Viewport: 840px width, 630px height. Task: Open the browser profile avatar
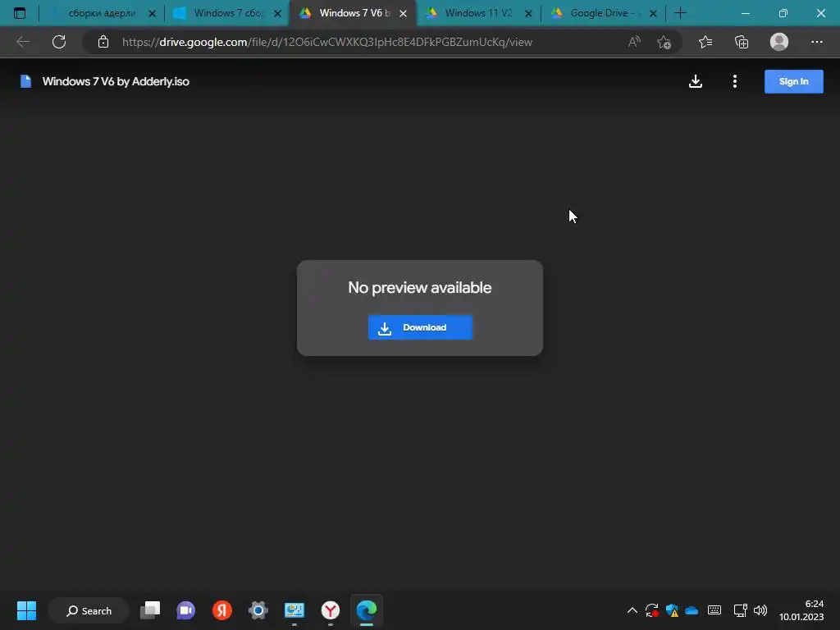(779, 42)
